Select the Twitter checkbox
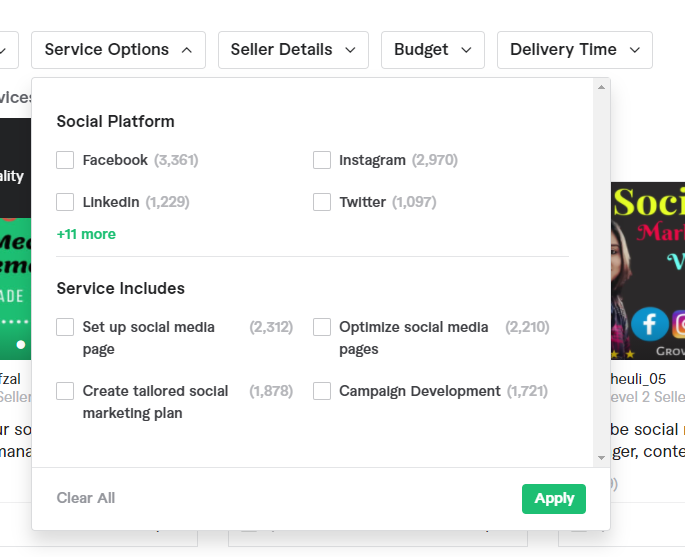Screen dimensions: 685x557 322,202
